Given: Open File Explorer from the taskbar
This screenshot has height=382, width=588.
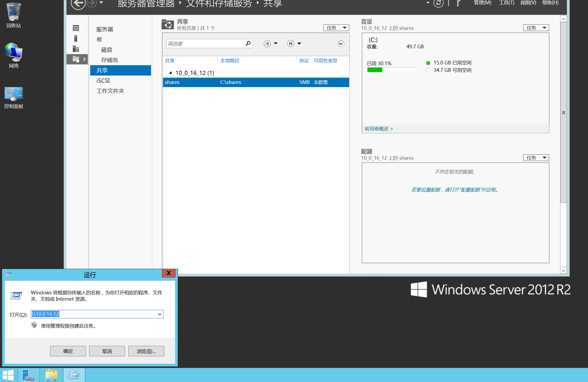Looking at the screenshot, I should point(51,375).
